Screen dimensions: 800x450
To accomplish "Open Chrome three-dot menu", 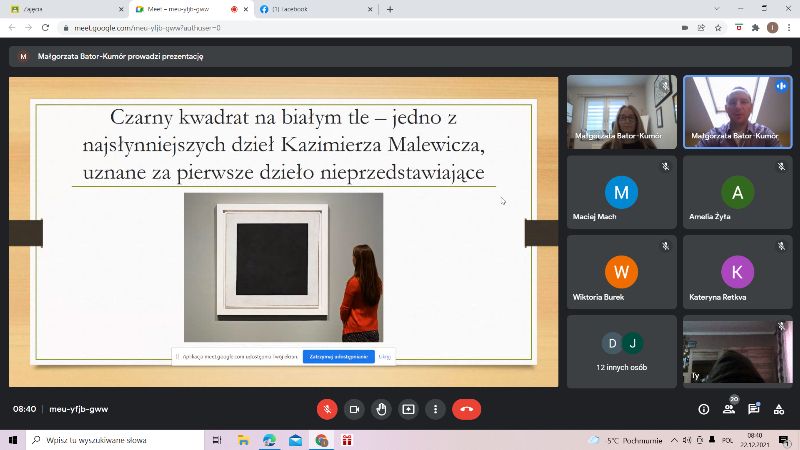I will point(789,28).
